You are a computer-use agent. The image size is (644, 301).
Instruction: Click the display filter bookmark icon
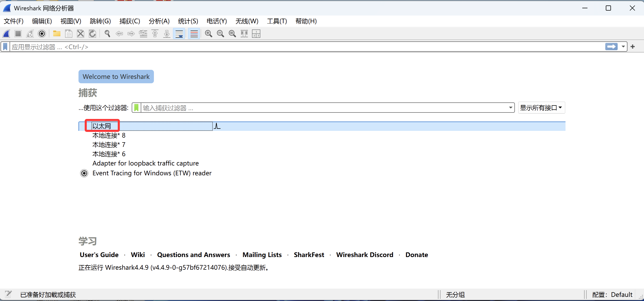click(x=5, y=47)
